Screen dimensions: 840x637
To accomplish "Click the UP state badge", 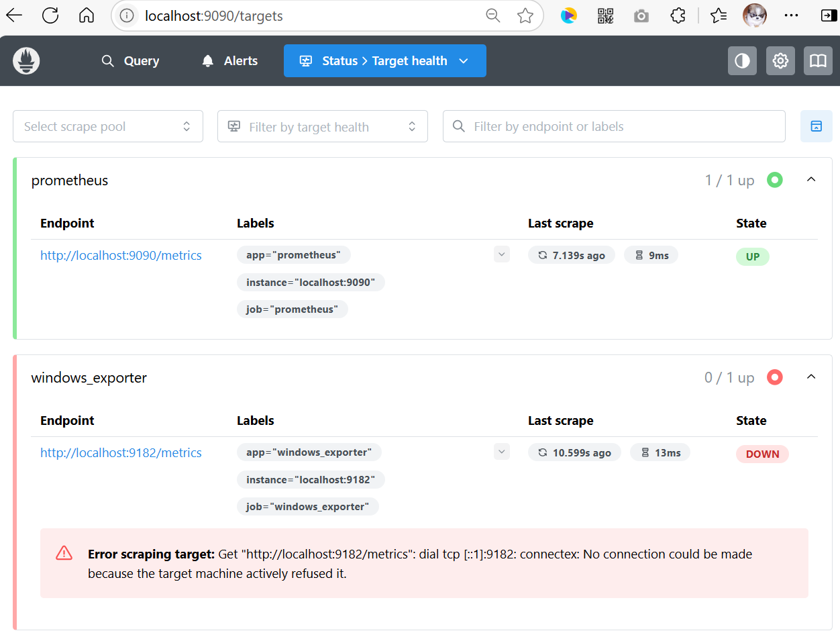I will [x=753, y=256].
